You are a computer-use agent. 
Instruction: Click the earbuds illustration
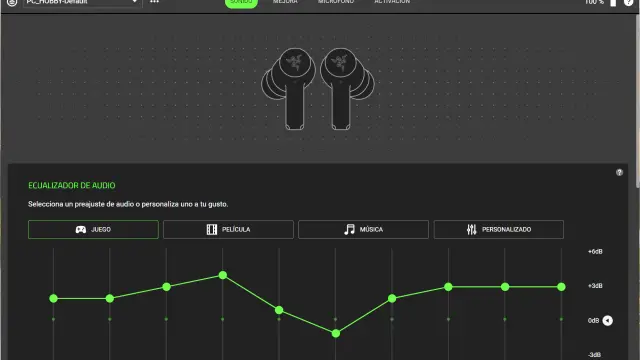coord(318,89)
